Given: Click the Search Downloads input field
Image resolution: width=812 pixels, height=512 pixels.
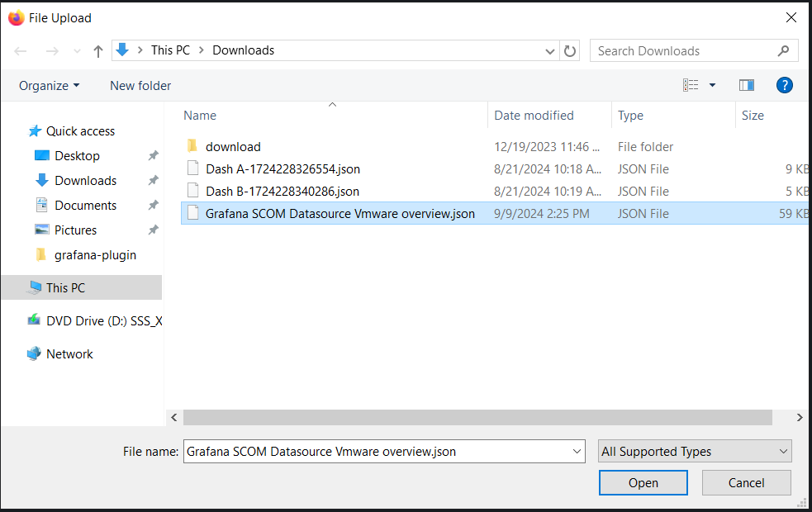Looking at the screenshot, I should point(684,51).
